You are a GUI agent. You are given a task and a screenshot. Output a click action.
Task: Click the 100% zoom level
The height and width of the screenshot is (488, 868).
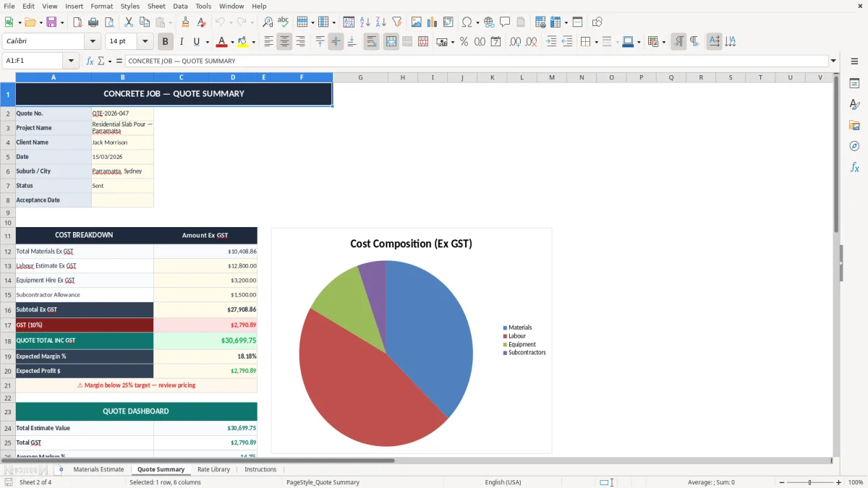(856, 482)
